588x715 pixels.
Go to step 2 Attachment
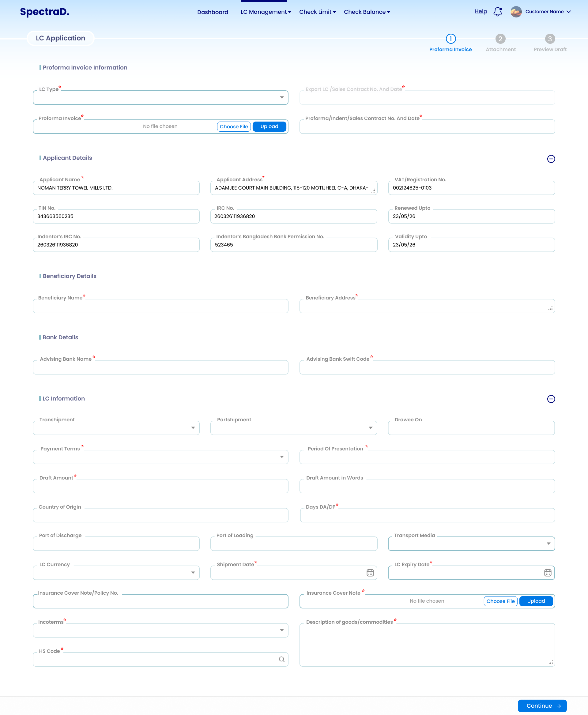pyautogui.click(x=500, y=43)
